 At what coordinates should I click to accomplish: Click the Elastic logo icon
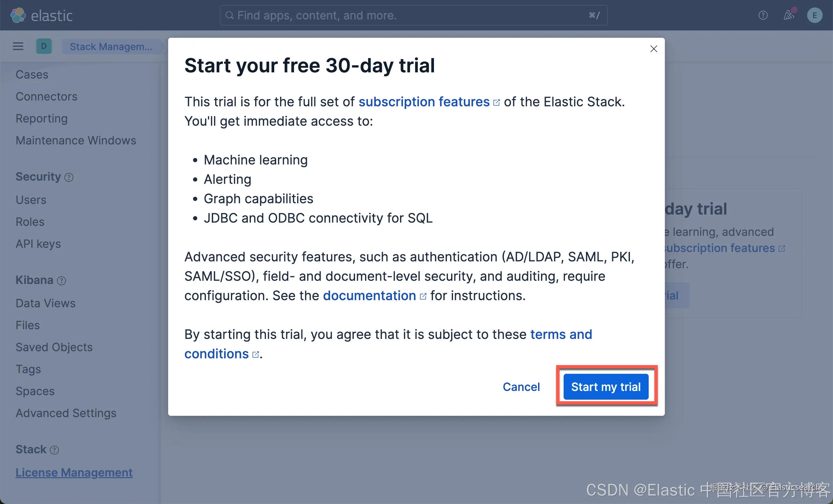point(18,16)
